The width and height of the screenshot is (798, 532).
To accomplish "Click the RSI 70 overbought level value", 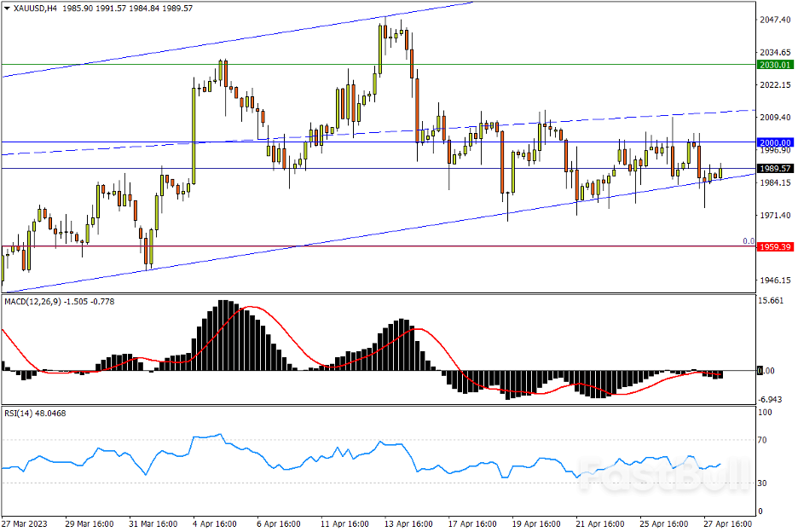I will tap(765, 440).
